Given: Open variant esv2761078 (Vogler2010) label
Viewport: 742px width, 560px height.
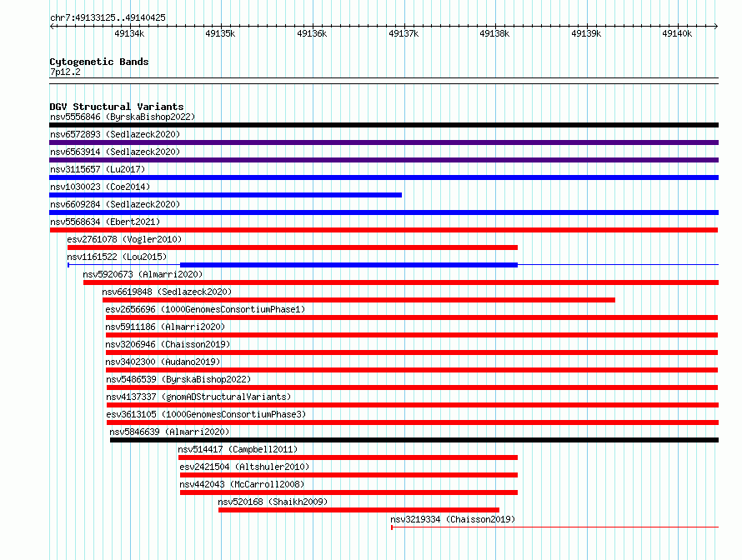Looking at the screenshot, I should click(x=124, y=239).
